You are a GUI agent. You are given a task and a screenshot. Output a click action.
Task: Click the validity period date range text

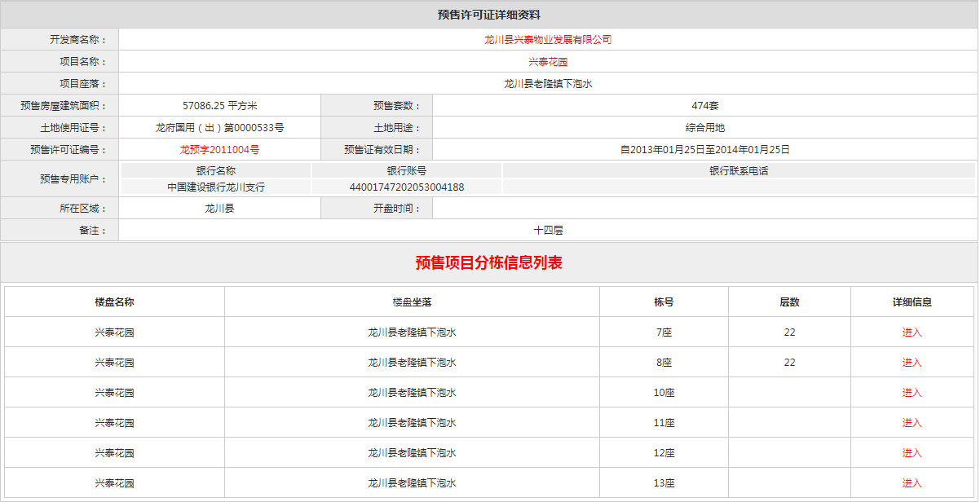tap(704, 149)
